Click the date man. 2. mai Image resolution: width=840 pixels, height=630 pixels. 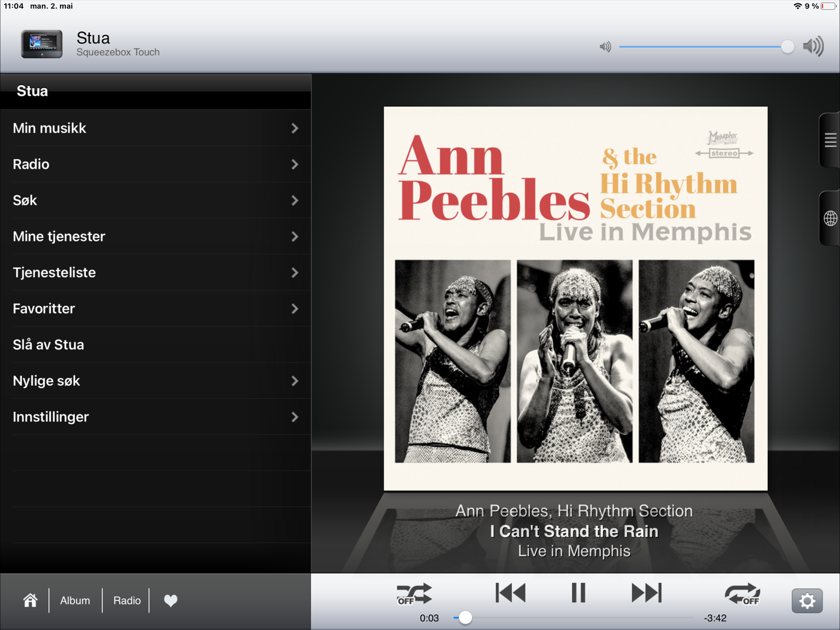(x=51, y=6)
